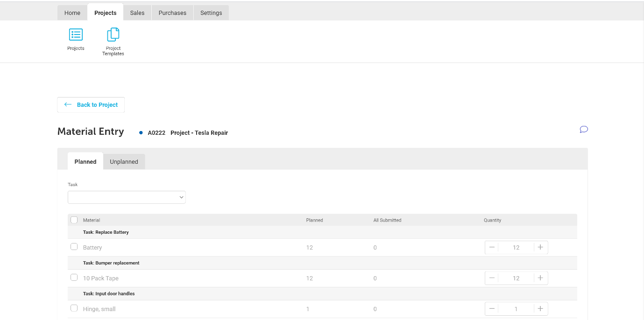644x320 pixels.
Task: Open the Sales menu tab
Action: coord(137,13)
